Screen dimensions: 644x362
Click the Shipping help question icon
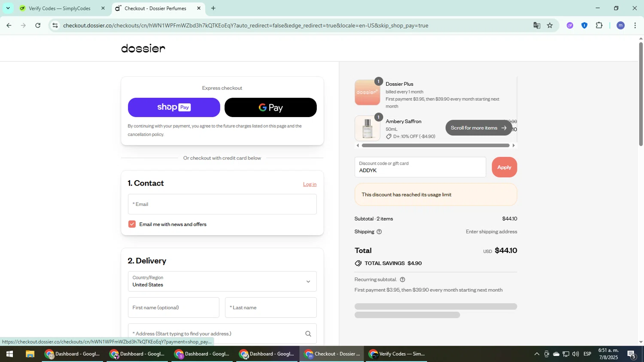pyautogui.click(x=379, y=232)
